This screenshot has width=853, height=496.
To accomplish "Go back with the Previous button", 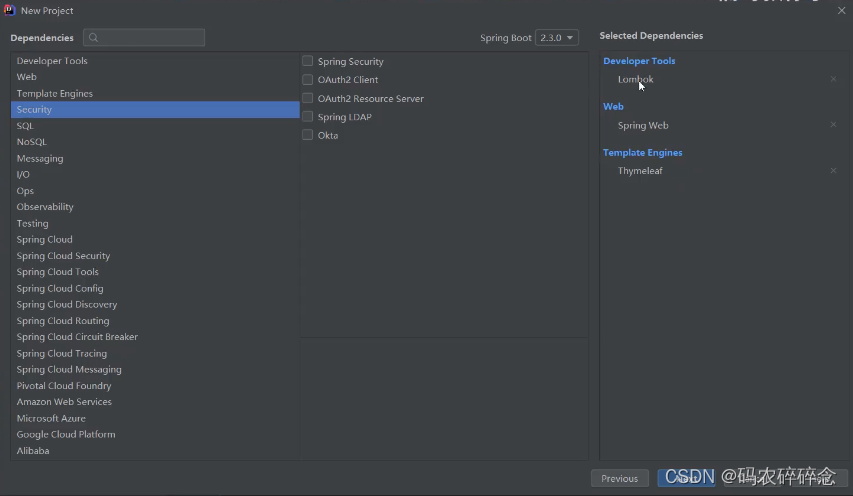I will [x=620, y=479].
